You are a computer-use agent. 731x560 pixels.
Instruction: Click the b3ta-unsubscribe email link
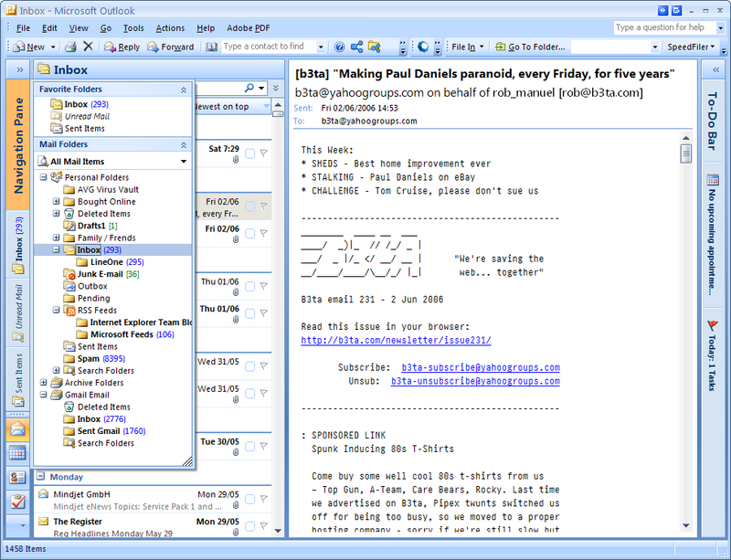tap(475, 381)
